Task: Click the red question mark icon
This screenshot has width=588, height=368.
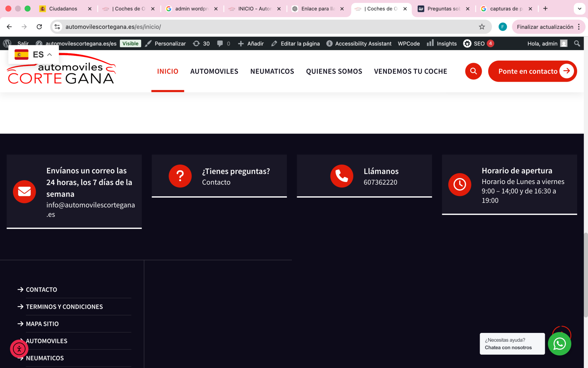Action: (180, 176)
